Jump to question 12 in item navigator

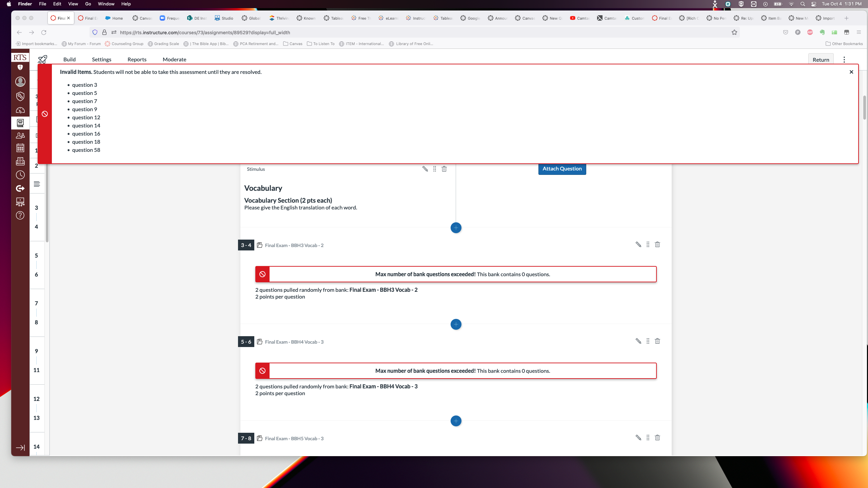[x=36, y=399]
